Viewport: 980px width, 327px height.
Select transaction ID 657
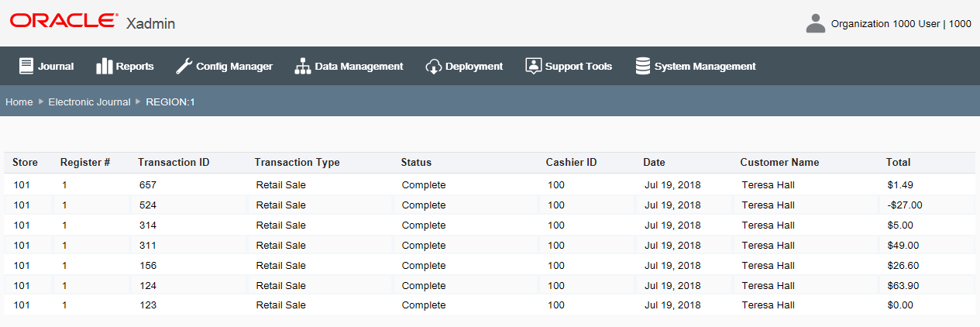[x=148, y=184]
